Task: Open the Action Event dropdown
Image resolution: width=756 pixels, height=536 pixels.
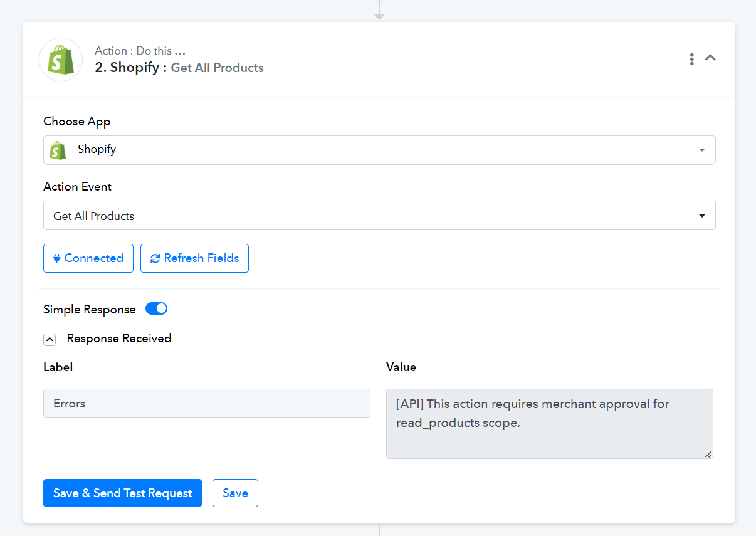Action: [x=379, y=216]
